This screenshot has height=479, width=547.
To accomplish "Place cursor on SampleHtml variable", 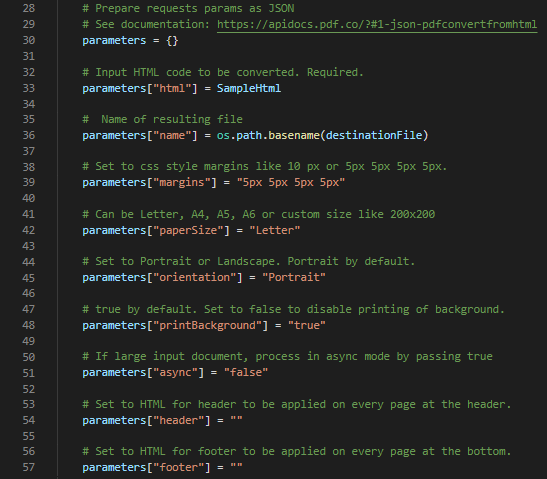I will (249, 88).
